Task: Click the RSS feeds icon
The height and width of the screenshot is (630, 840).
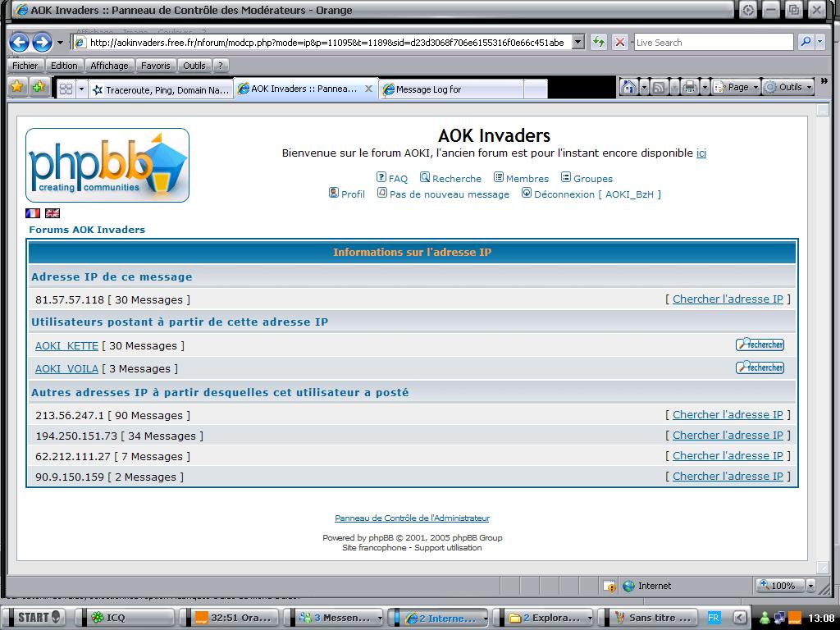Action: tap(660, 87)
